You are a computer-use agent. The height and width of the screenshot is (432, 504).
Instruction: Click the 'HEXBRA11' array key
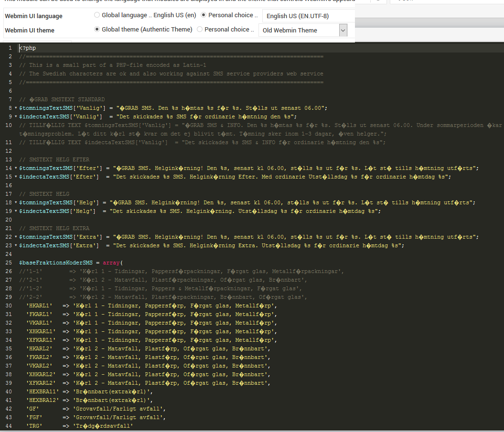[43, 392]
